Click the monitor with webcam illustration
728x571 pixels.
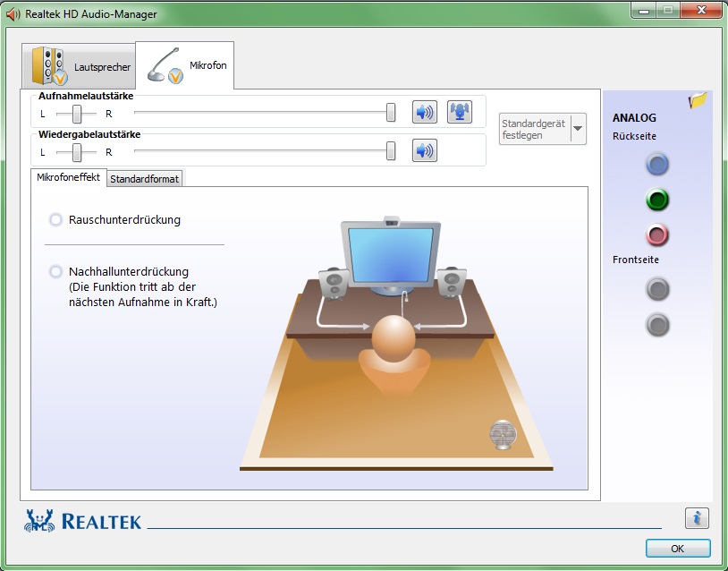pos(391,256)
